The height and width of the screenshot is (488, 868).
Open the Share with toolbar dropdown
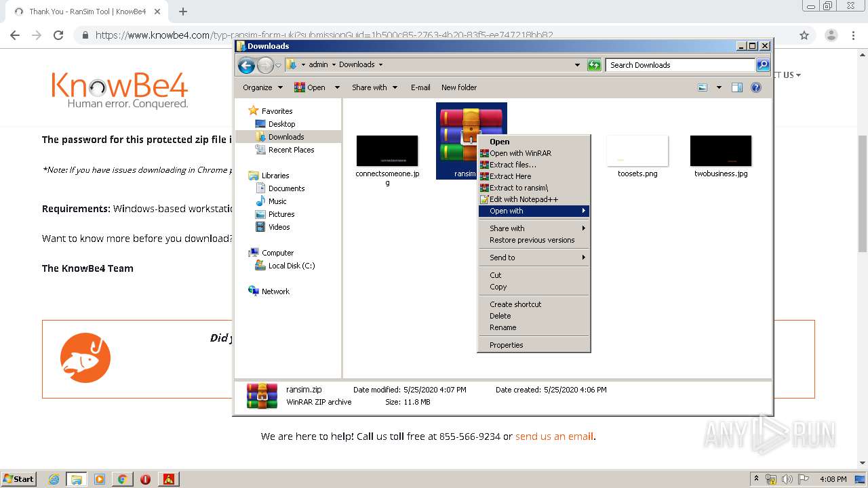click(x=374, y=87)
